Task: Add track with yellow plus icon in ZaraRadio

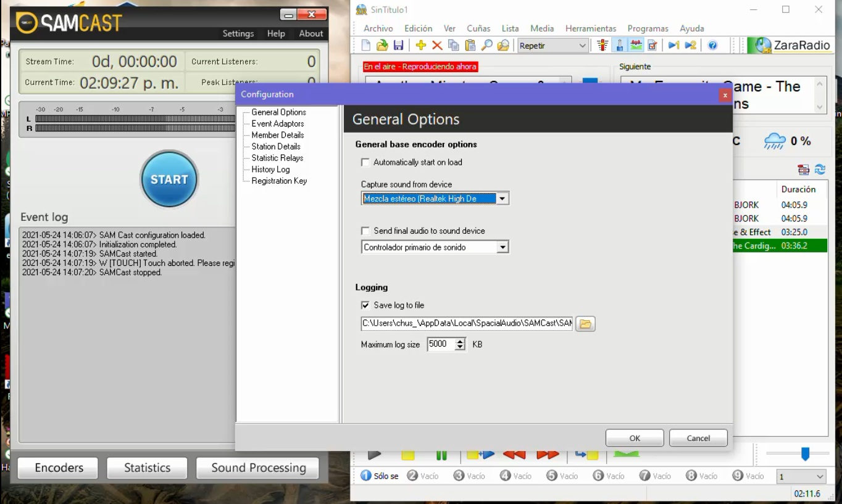Action: pos(421,46)
